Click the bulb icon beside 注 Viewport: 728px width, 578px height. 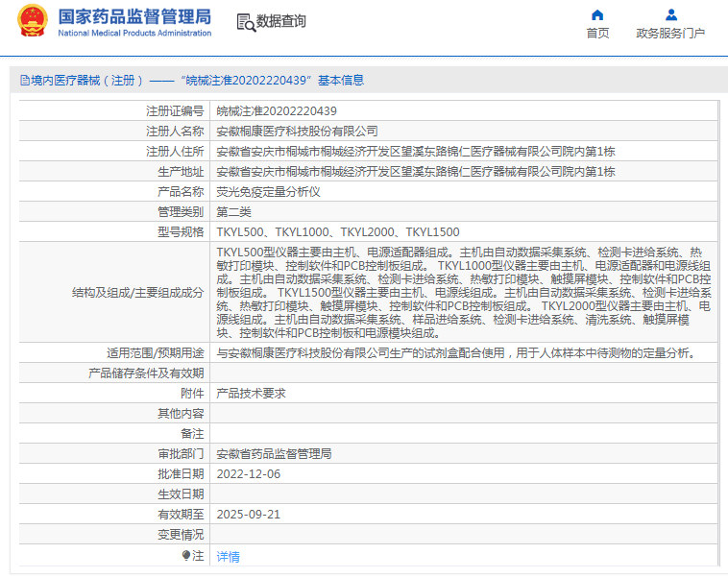pyautogui.click(x=186, y=555)
